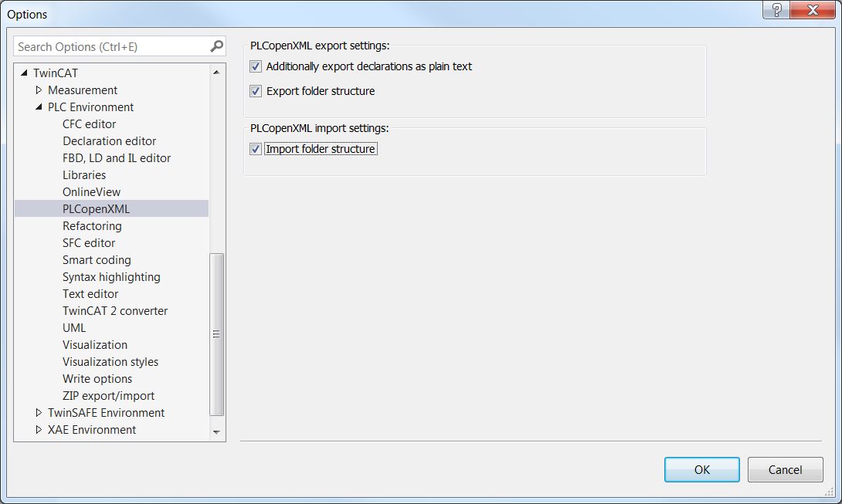Open ZIP export/import options

click(108, 396)
